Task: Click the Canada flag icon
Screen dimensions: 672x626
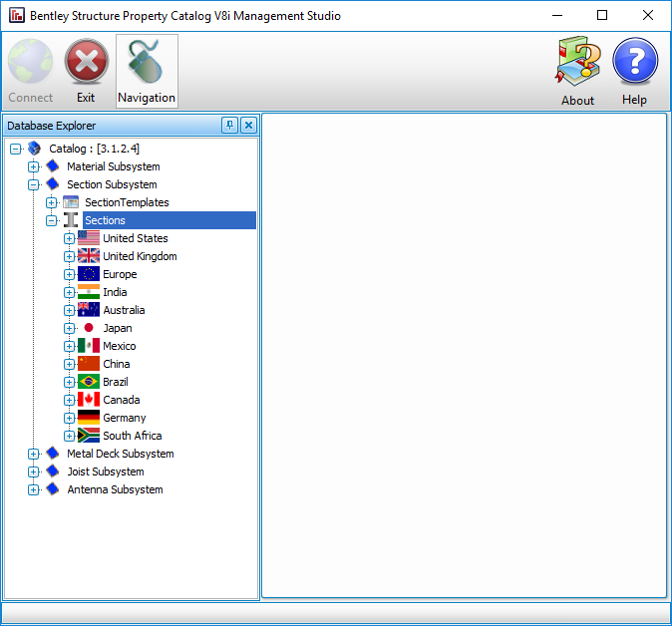Action: tap(89, 400)
